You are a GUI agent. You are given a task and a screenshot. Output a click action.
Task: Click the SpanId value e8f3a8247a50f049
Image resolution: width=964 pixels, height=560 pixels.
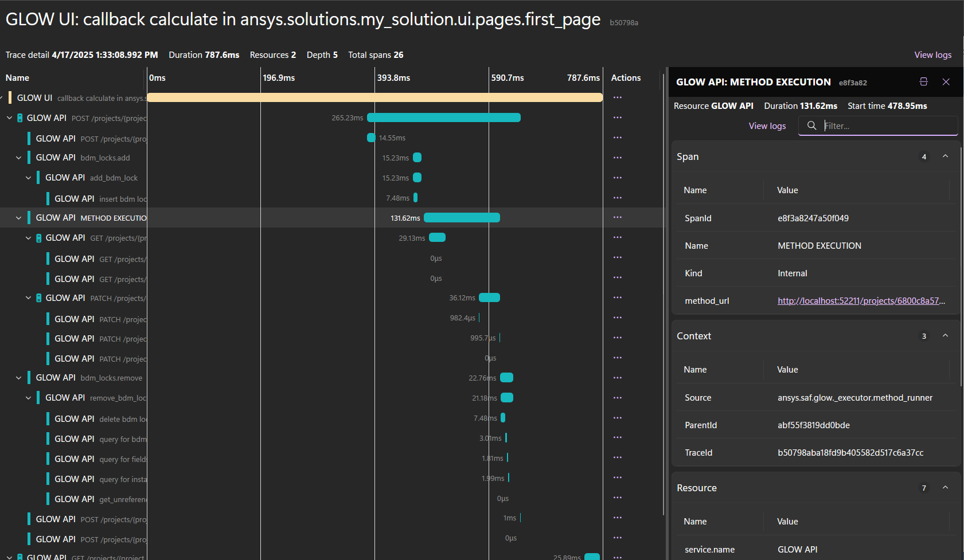(x=813, y=218)
